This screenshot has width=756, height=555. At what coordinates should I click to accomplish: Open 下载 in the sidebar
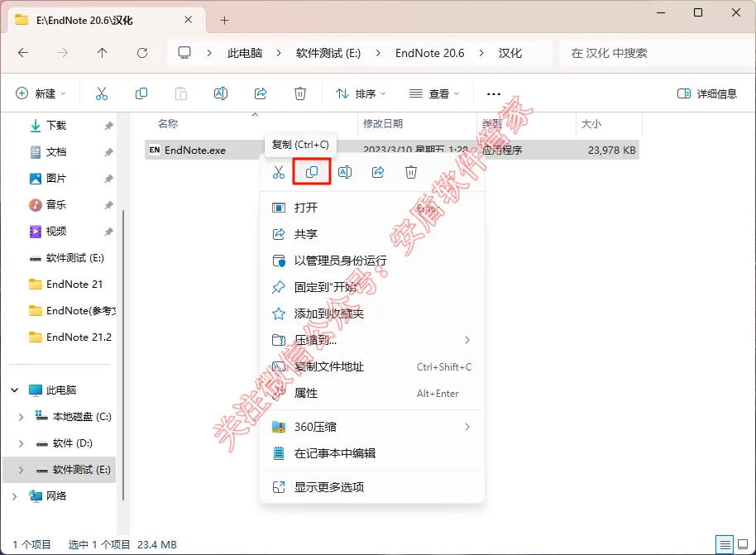click(56, 126)
